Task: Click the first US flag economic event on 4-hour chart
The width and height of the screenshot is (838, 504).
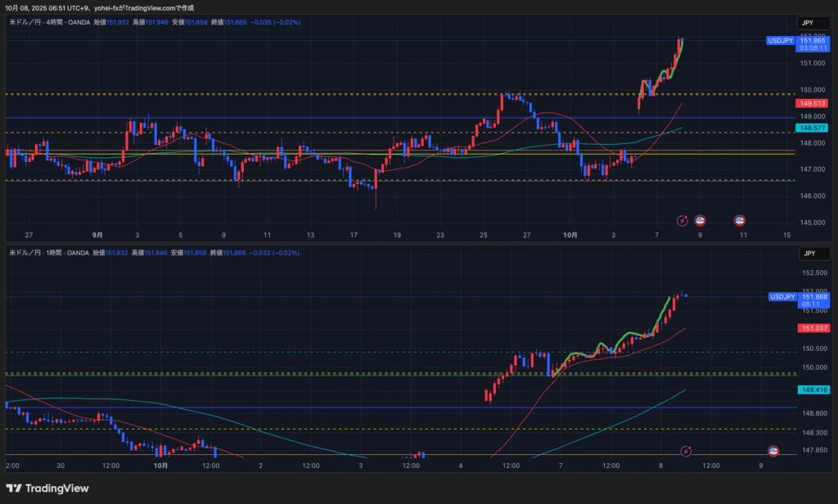Action: tap(700, 220)
